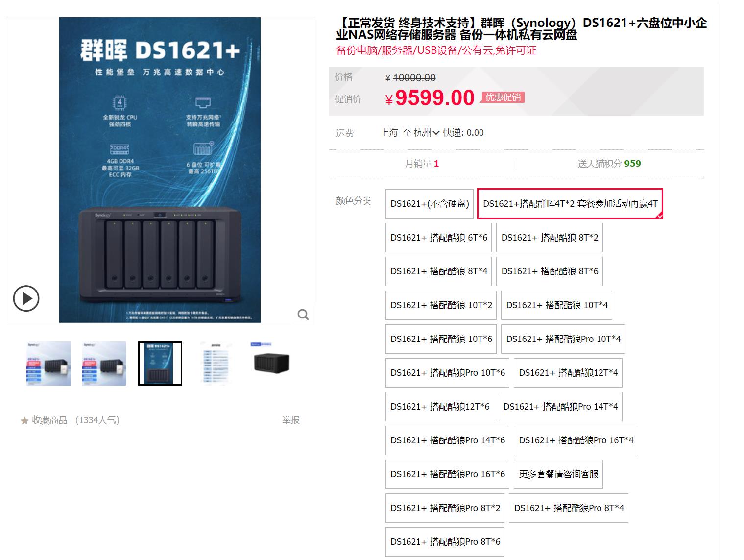Choose the DS1621+(不含硬盘) option

430,204
